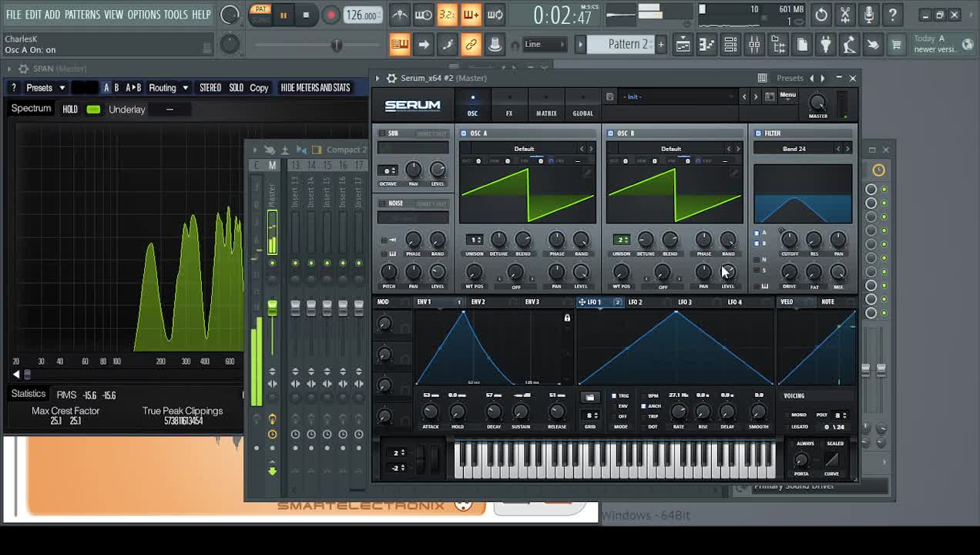Toggle the OSC B enable checkbox
The image size is (980, 555).
coord(611,133)
